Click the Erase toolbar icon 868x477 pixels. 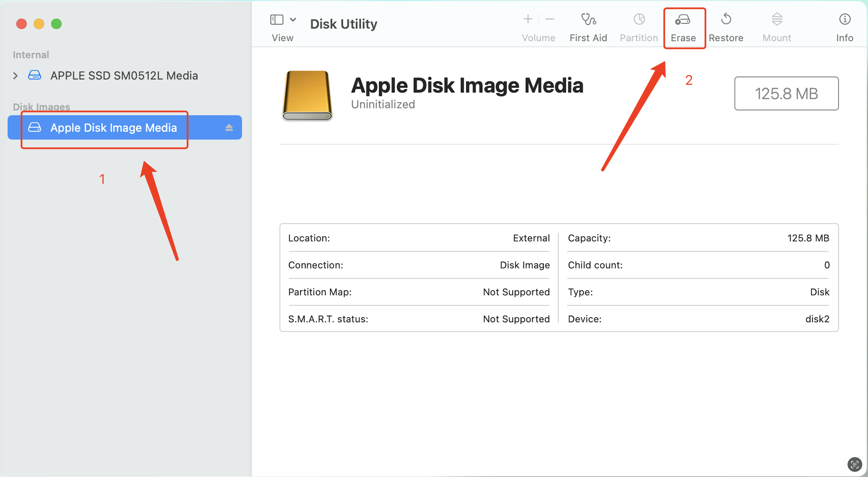click(x=683, y=20)
